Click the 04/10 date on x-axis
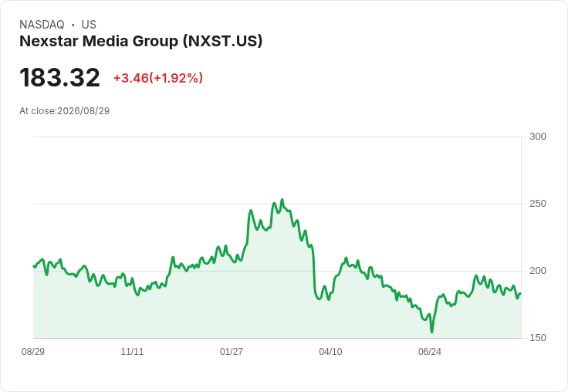 330,351
